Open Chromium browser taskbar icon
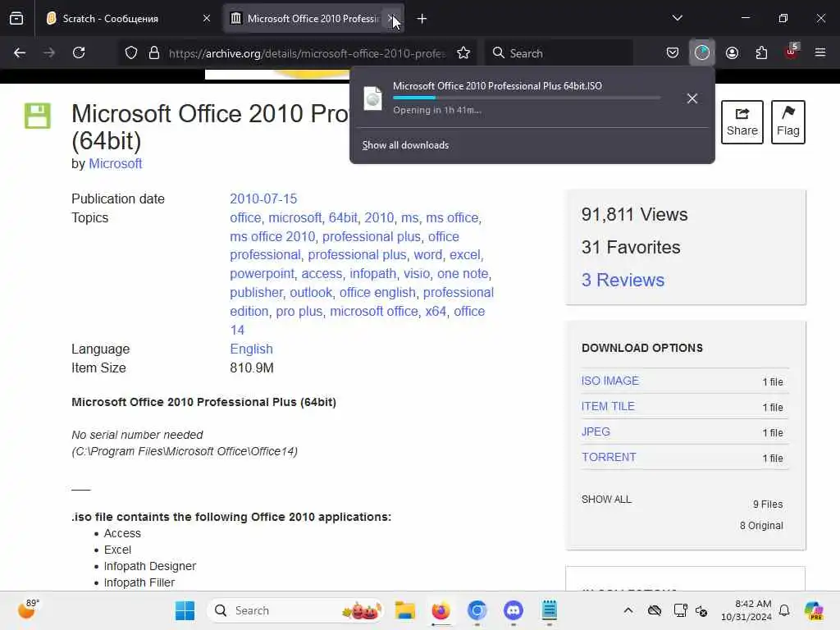 pyautogui.click(x=477, y=610)
